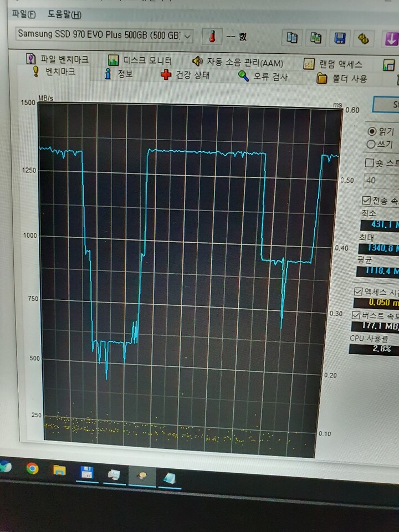Click the blue floppy save icon
The image size is (399, 532).
[340, 38]
